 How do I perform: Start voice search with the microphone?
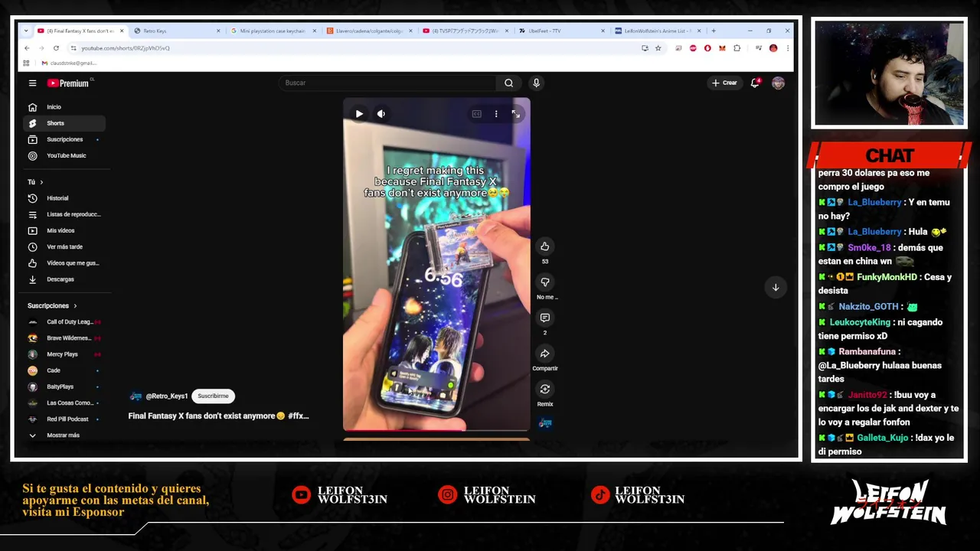pyautogui.click(x=536, y=83)
